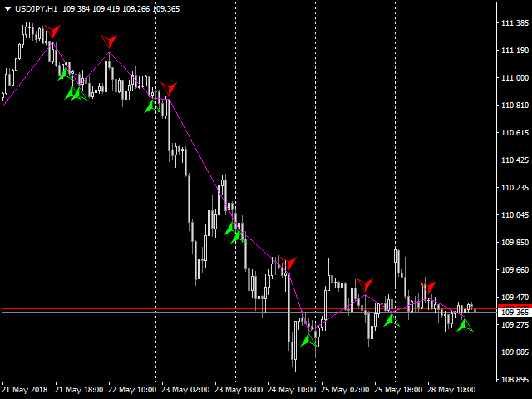Screen dimensions: 532x399
Task: Click the 25 May 18:00 time label
Action: click(398, 390)
